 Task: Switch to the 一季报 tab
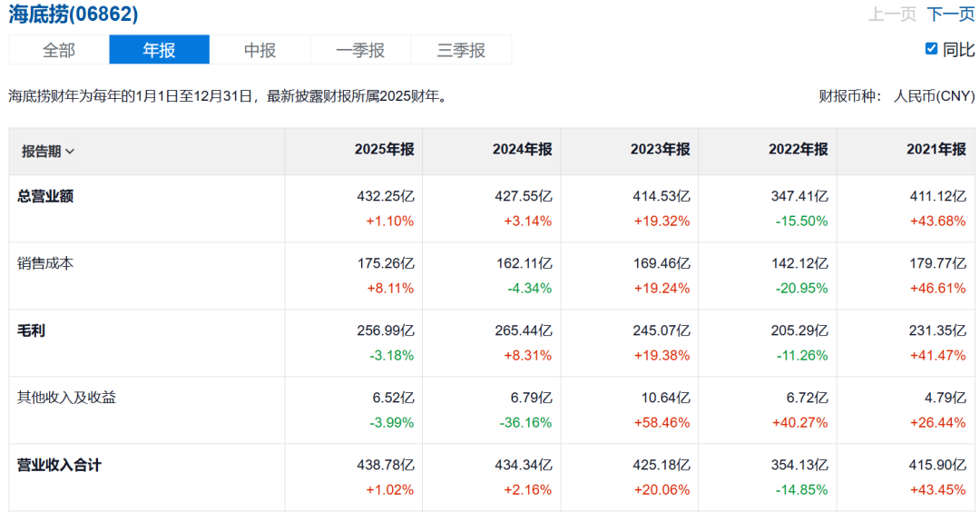point(360,50)
